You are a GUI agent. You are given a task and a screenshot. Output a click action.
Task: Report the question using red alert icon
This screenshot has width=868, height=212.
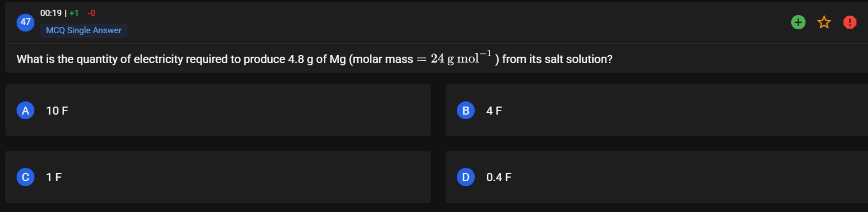(x=850, y=22)
